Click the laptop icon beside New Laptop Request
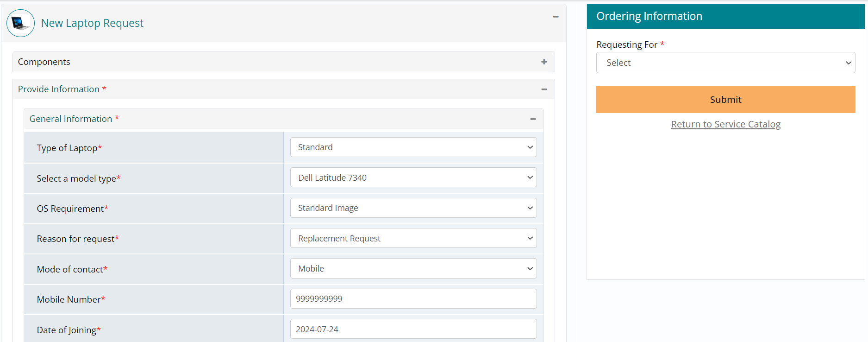Viewport: 868px width, 342px height. pyautogui.click(x=20, y=23)
